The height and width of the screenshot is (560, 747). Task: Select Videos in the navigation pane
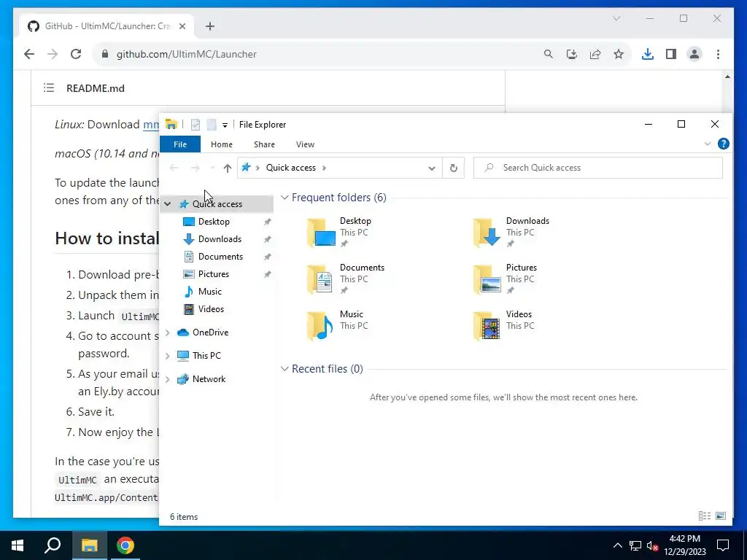(x=211, y=309)
